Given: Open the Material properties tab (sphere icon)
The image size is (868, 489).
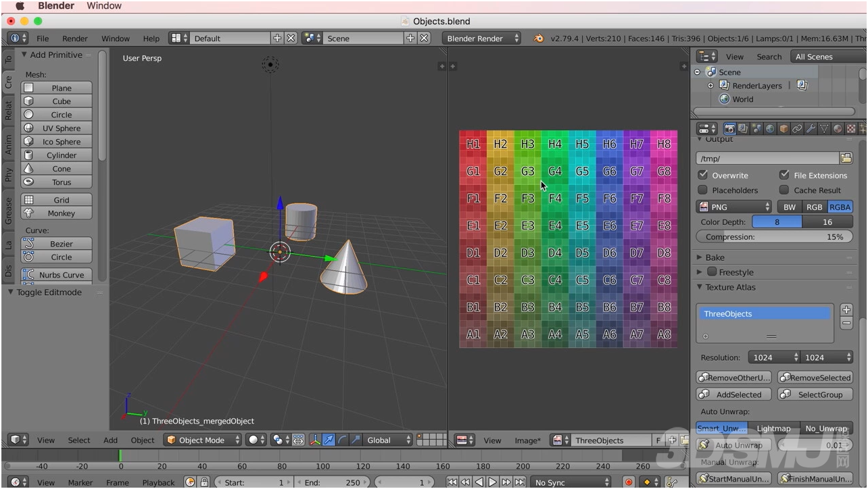Looking at the screenshot, I should [838, 128].
